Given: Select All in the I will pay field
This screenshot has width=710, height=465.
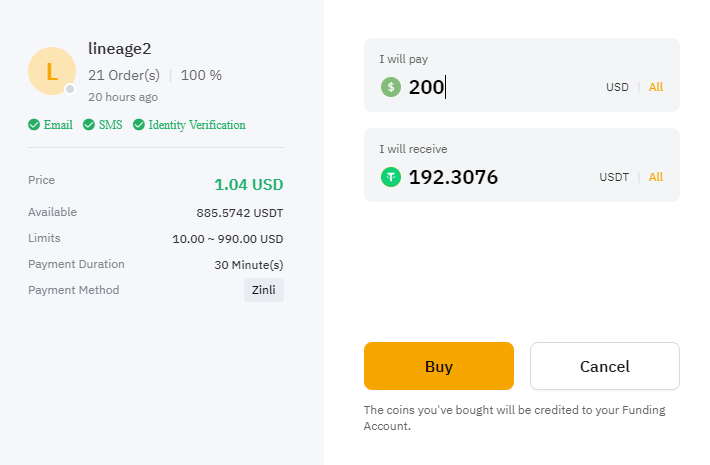Looking at the screenshot, I should [656, 87].
